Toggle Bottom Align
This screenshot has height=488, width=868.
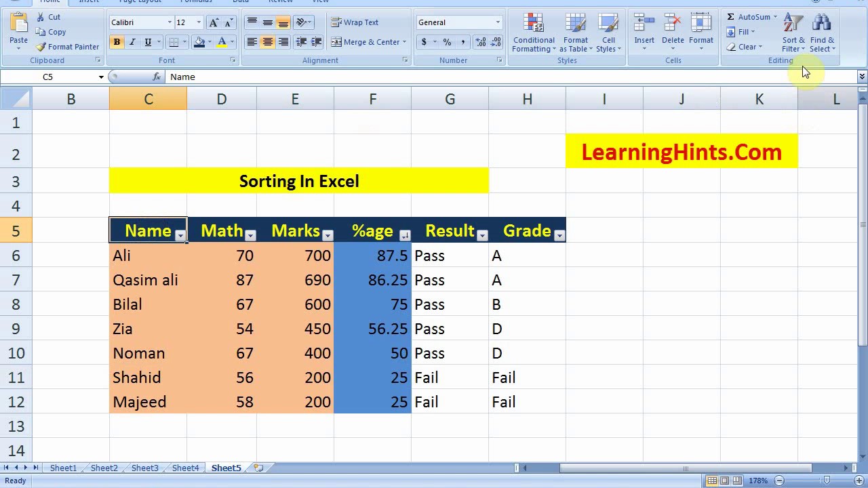click(283, 22)
